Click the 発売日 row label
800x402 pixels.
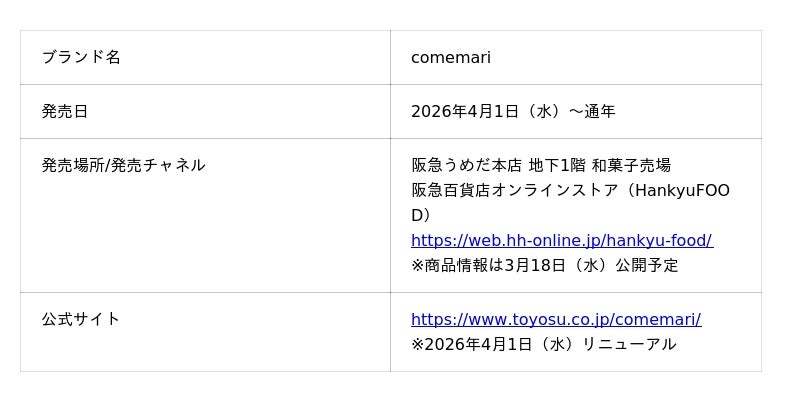65,111
